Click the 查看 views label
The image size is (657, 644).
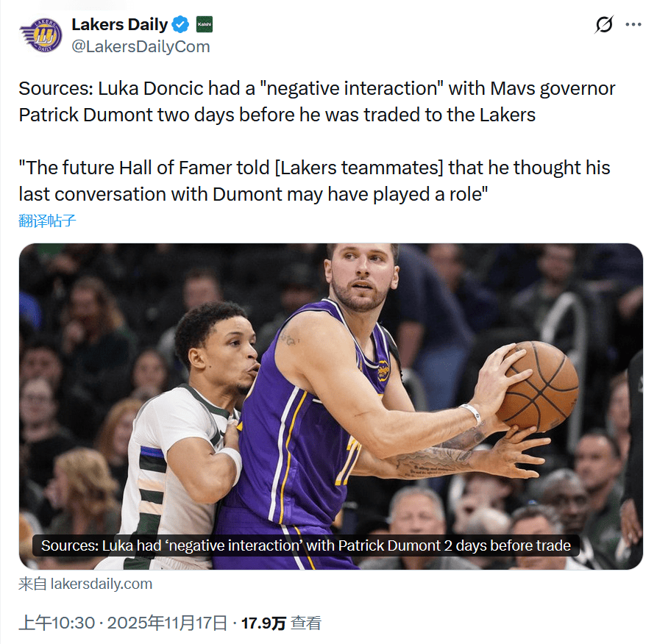click(x=306, y=623)
